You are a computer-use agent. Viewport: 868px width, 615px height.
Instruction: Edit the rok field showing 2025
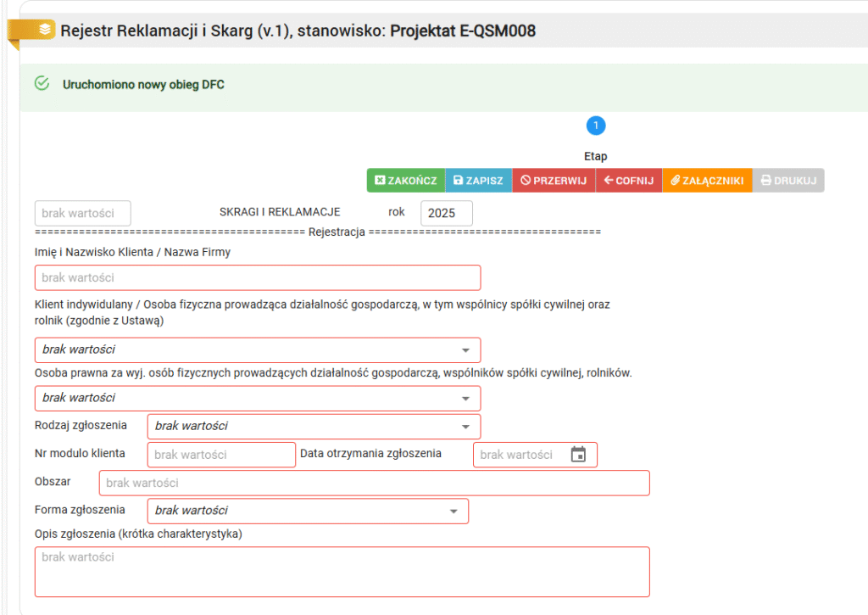[446, 213]
